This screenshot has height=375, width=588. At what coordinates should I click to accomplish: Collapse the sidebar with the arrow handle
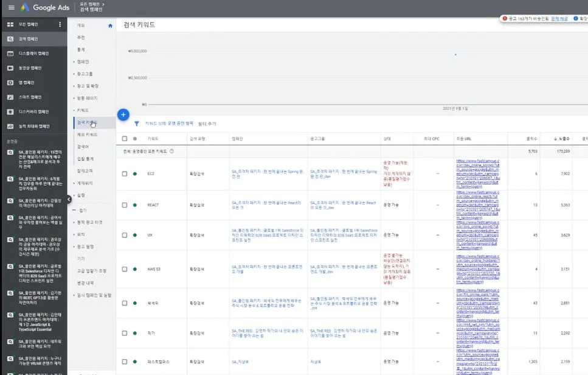click(69, 199)
